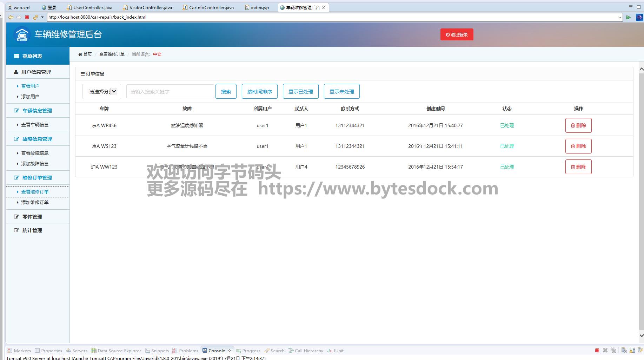Open 添加维修订单 in the sidebar
The width and height of the screenshot is (644, 360).
point(35,202)
